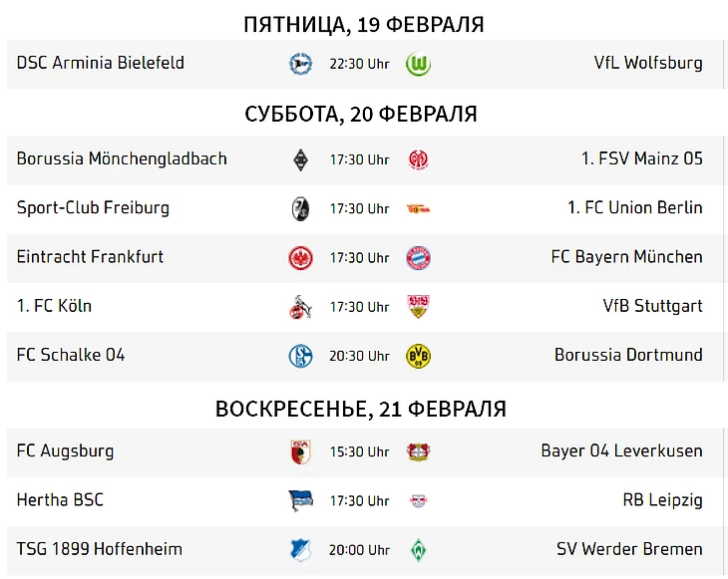
Task: Click the Arminia Bielefeld club crest
Action: [x=300, y=65]
